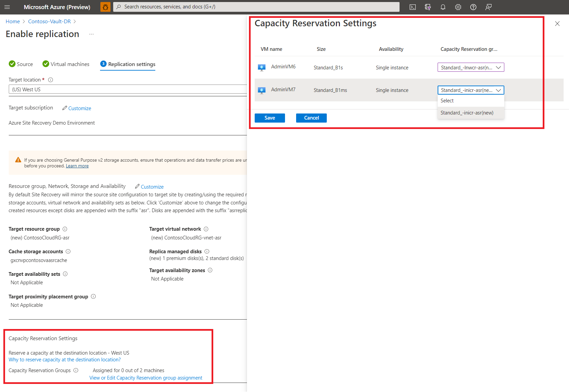Show info for Target location
Image resolution: width=569 pixels, height=392 pixels.
51,80
